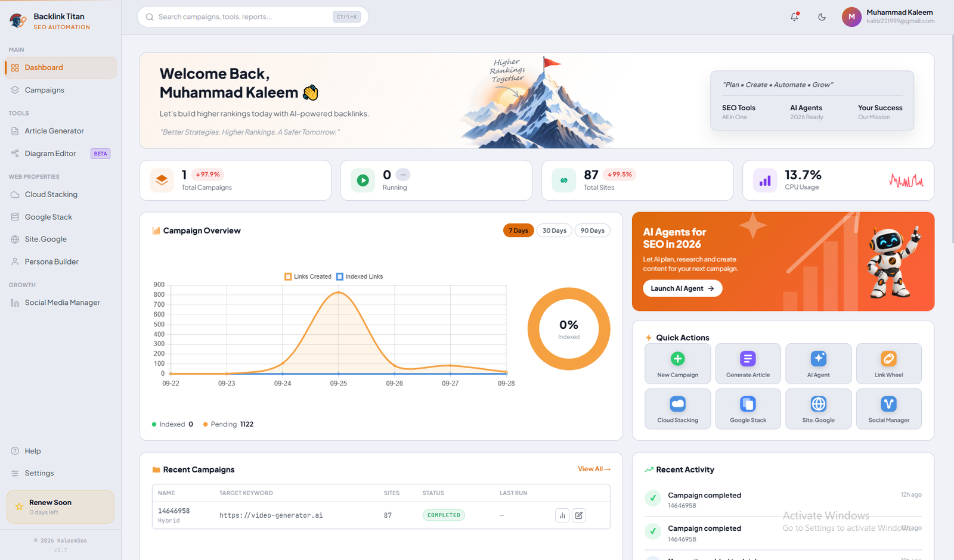Click Launch AI Agent button
The height and width of the screenshot is (560, 954).
tap(682, 288)
